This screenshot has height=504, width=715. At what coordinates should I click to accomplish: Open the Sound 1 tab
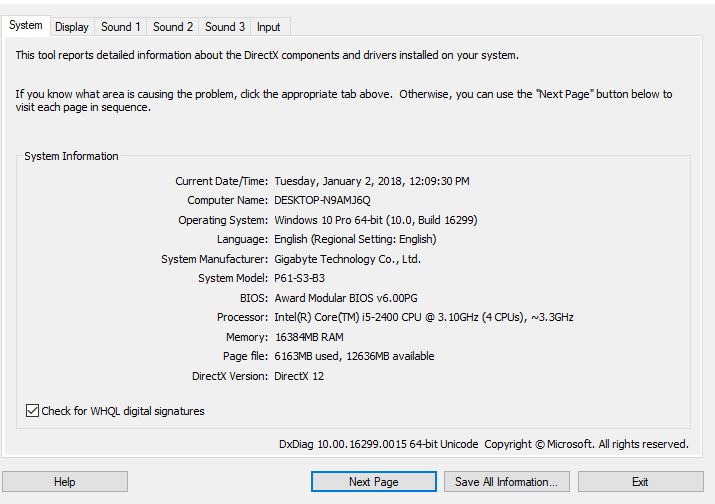tap(120, 27)
